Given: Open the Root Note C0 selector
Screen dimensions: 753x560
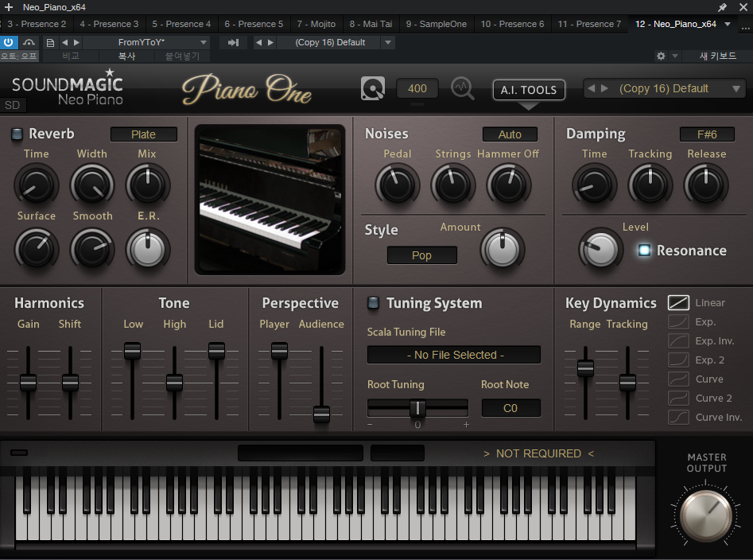Looking at the screenshot, I should coord(510,408).
